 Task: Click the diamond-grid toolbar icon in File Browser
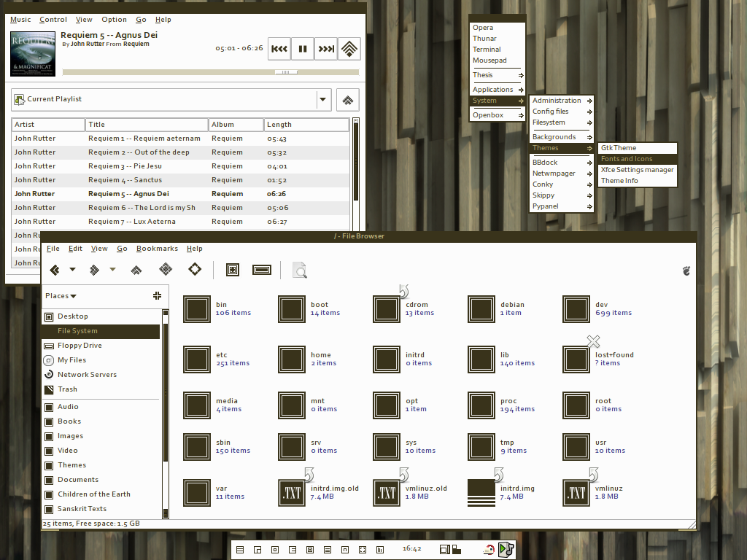pyautogui.click(x=166, y=270)
